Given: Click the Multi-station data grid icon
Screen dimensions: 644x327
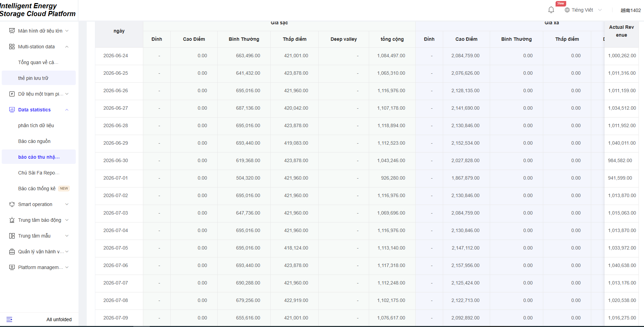Looking at the screenshot, I should 12,47.
